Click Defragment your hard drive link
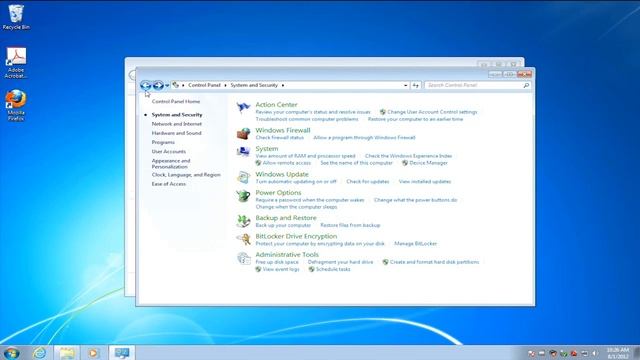Viewport: 640px width, 360px height. (340, 262)
